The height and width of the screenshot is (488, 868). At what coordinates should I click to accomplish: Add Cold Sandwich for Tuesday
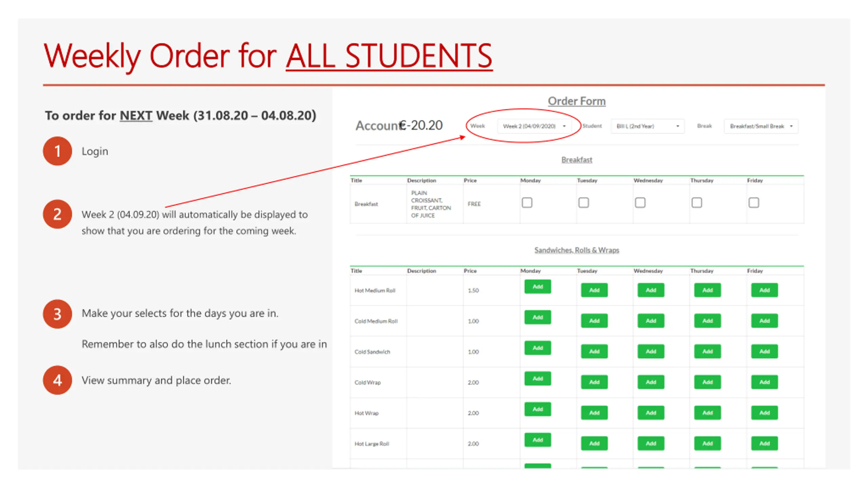[594, 351]
